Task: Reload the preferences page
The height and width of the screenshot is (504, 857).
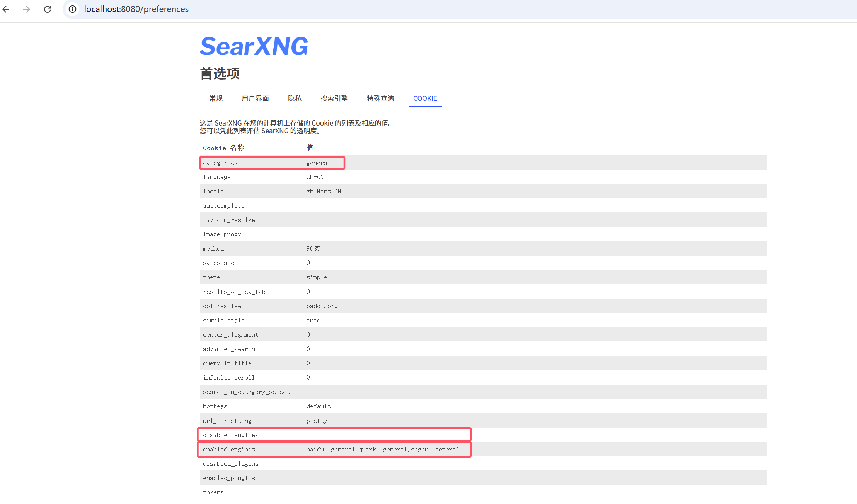Action: [x=47, y=9]
